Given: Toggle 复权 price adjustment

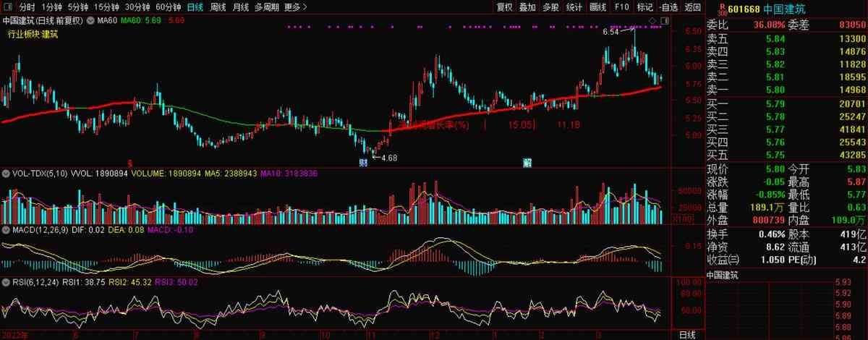Looking at the screenshot, I should [x=505, y=7].
